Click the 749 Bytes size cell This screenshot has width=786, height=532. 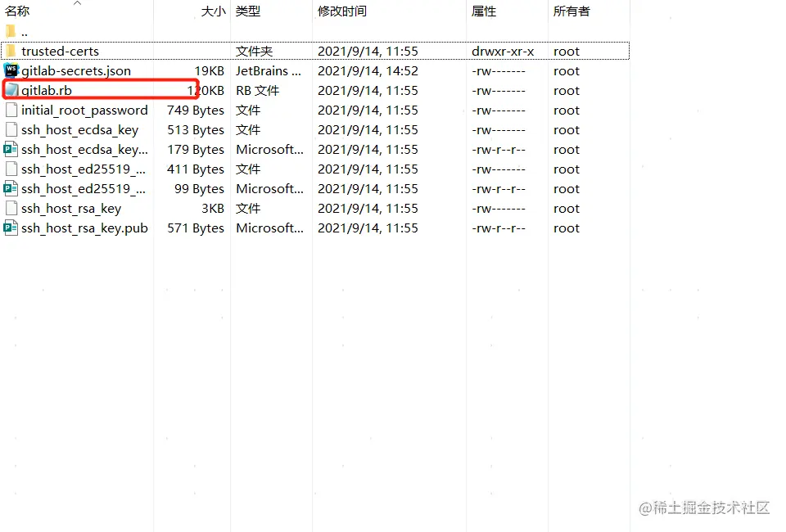point(196,110)
